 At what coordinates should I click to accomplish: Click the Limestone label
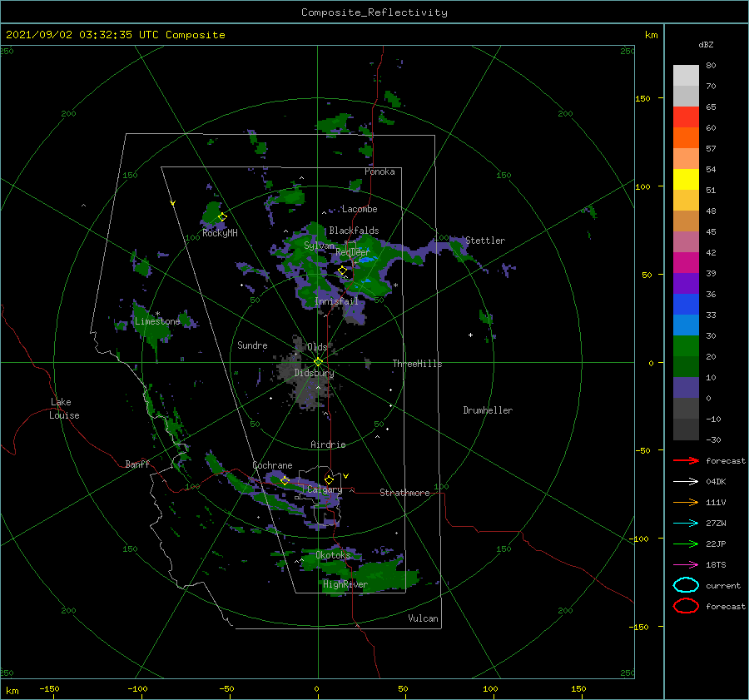157,321
